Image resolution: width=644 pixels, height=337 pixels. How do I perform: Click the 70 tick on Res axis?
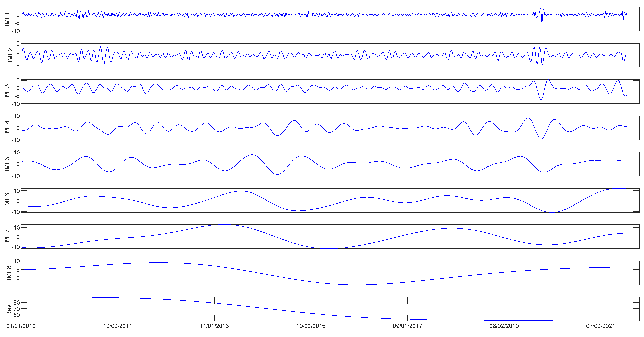pyautogui.click(x=17, y=309)
